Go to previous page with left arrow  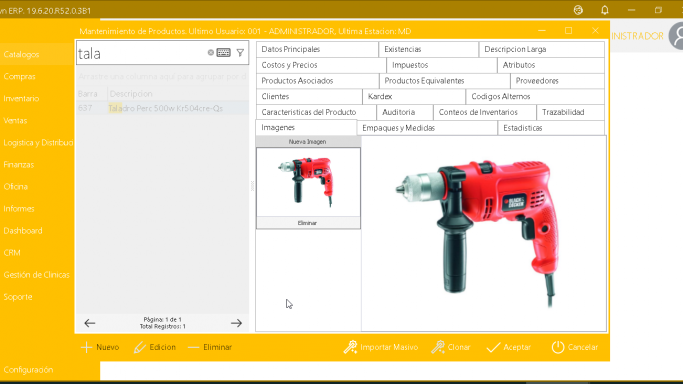[90, 323]
